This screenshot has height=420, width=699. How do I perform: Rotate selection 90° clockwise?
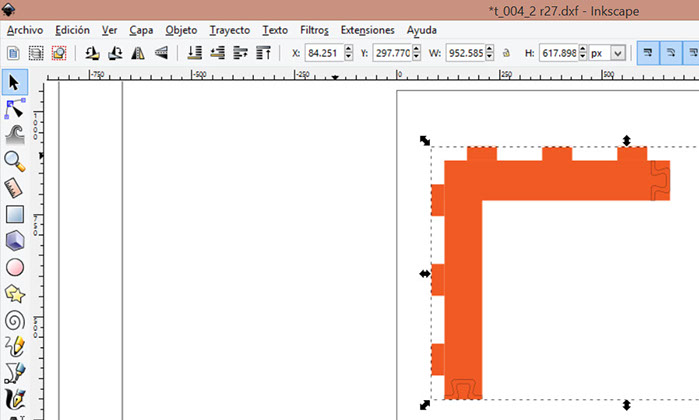pyautogui.click(x=115, y=54)
